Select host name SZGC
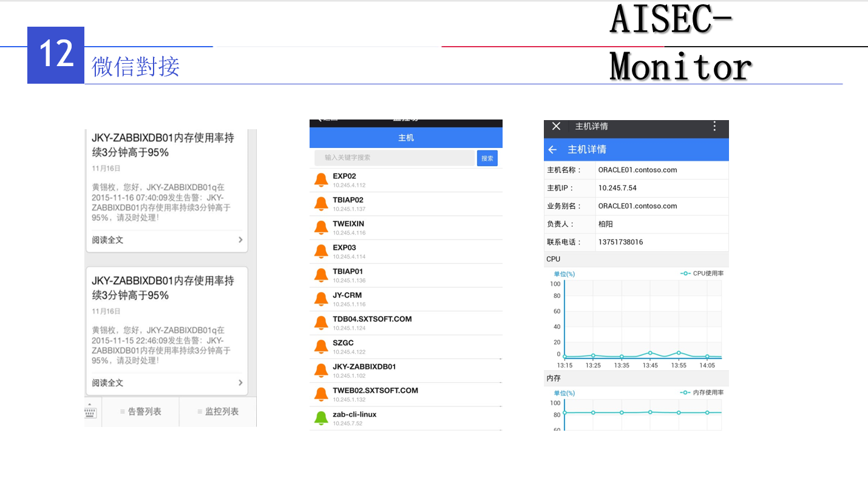 [343, 343]
